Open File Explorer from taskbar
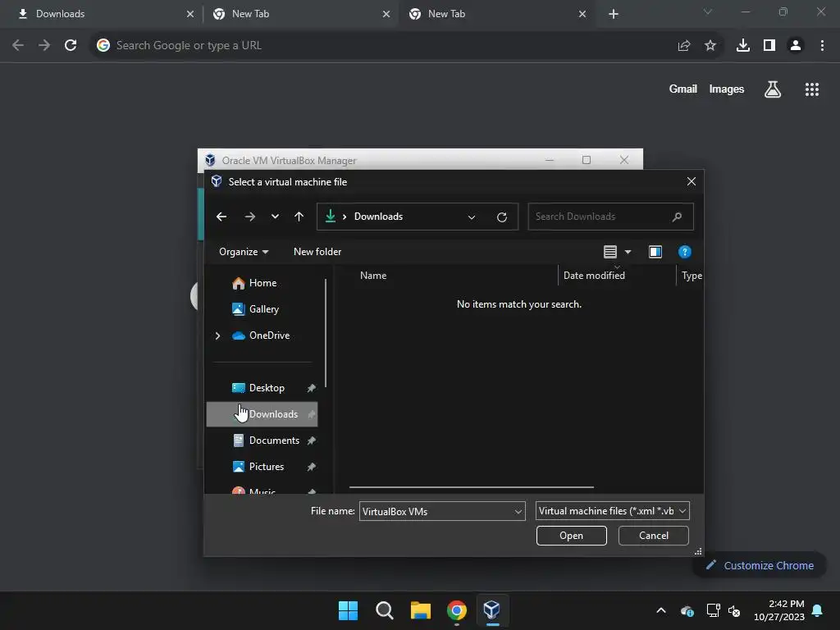The height and width of the screenshot is (630, 840). [x=421, y=610]
